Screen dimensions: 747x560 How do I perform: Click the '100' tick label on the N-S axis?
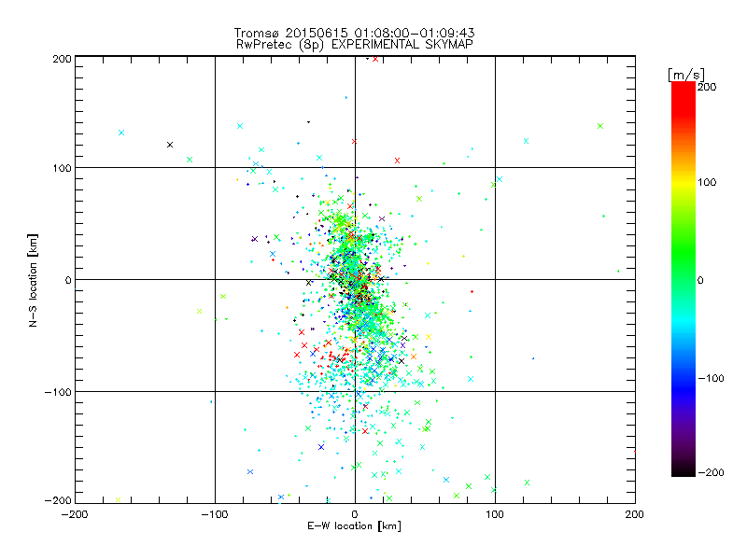tap(63, 168)
